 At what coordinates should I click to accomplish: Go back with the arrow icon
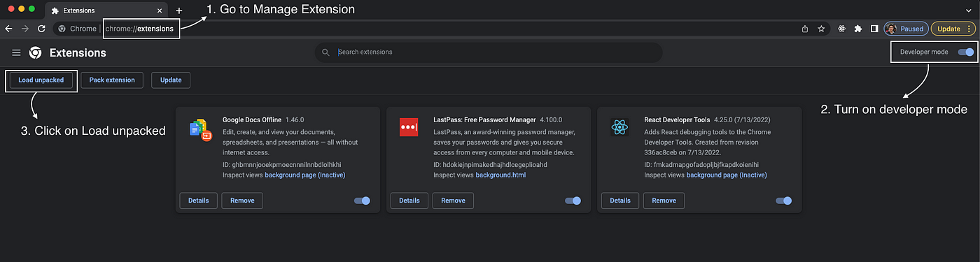(9, 29)
